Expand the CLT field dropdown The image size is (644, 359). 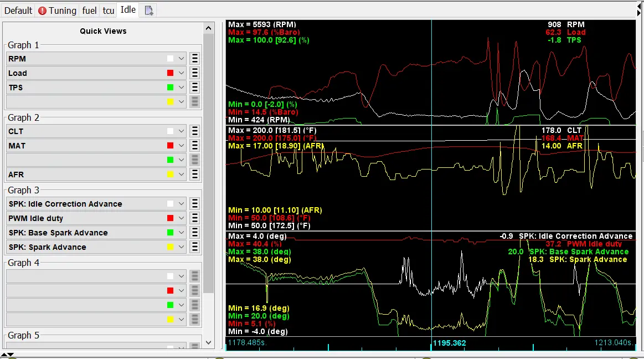coord(181,131)
